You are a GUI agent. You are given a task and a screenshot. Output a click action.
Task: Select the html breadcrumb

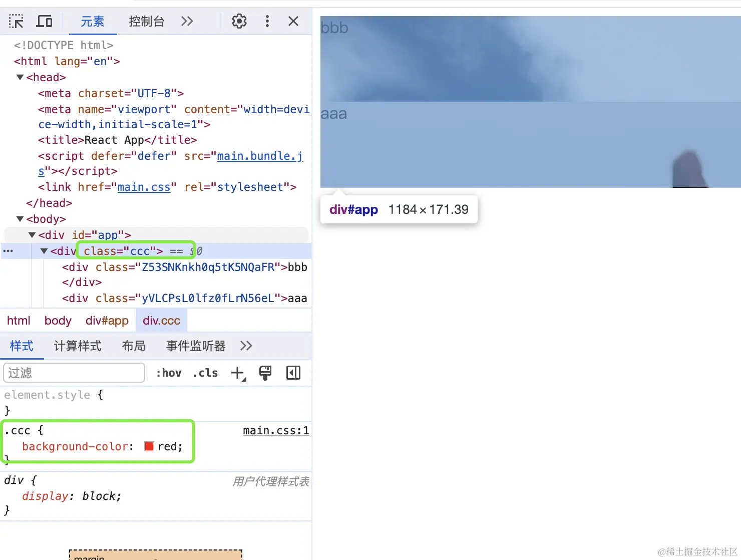coord(19,321)
